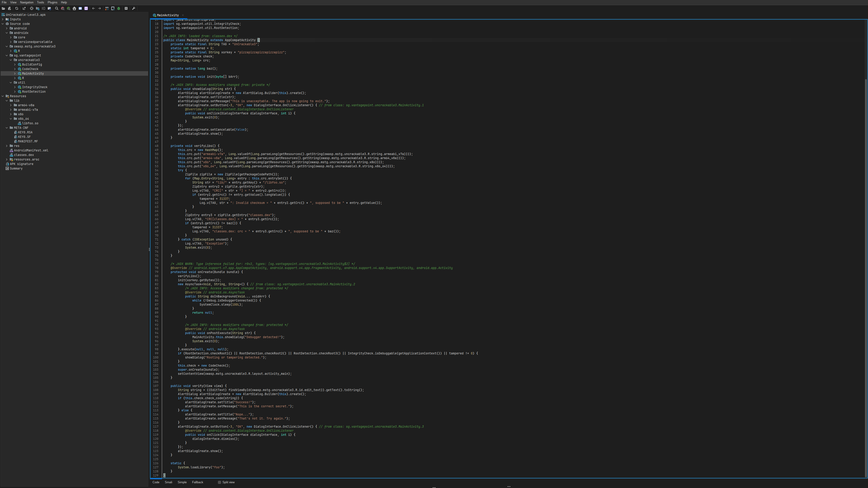Open the Summary node
Screen dimensions: 868x488
point(16,169)
